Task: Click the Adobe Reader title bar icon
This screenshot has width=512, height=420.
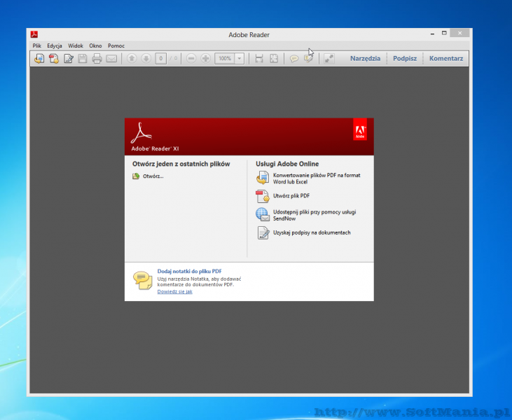Action: pyautogui.click(x=34, y=34)
